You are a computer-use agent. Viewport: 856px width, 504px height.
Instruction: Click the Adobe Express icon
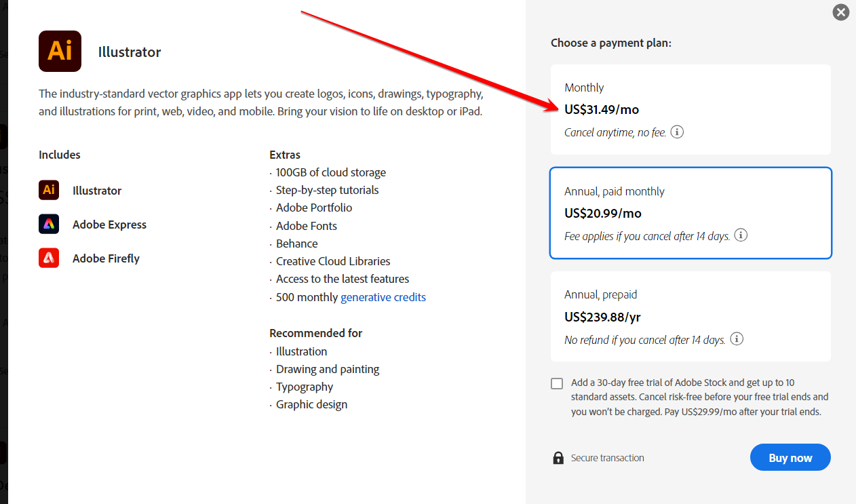(49, 224)
